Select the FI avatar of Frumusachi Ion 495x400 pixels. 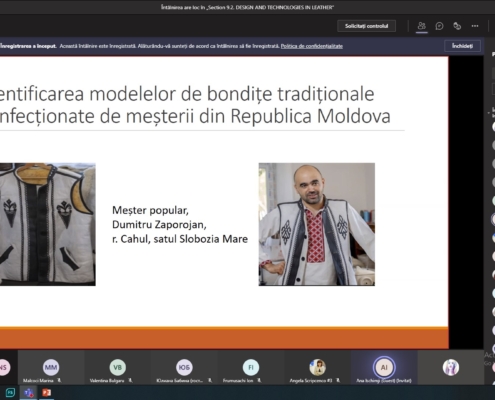click(x=251, y=367)
